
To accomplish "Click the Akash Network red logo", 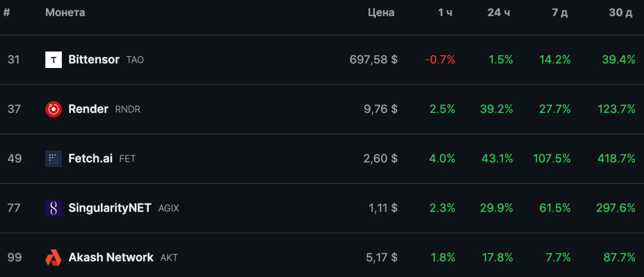I will 53,257.
